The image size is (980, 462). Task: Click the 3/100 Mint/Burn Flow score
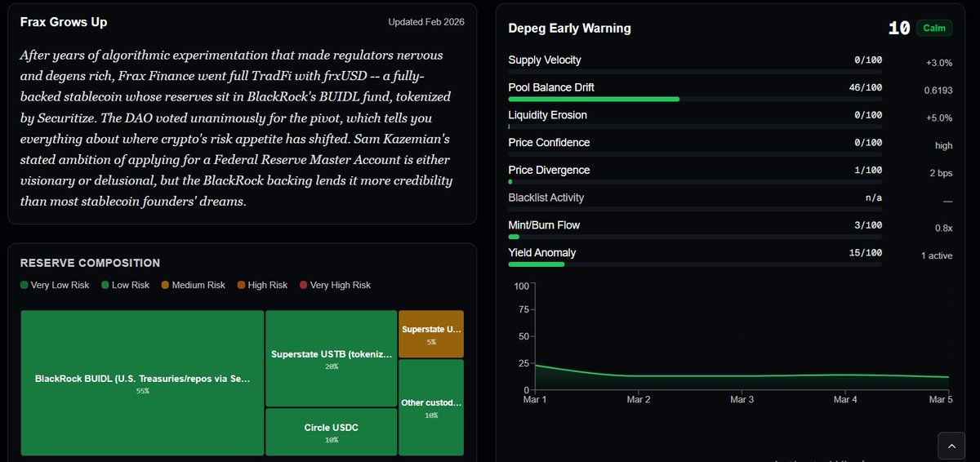(x=868, y=224)
